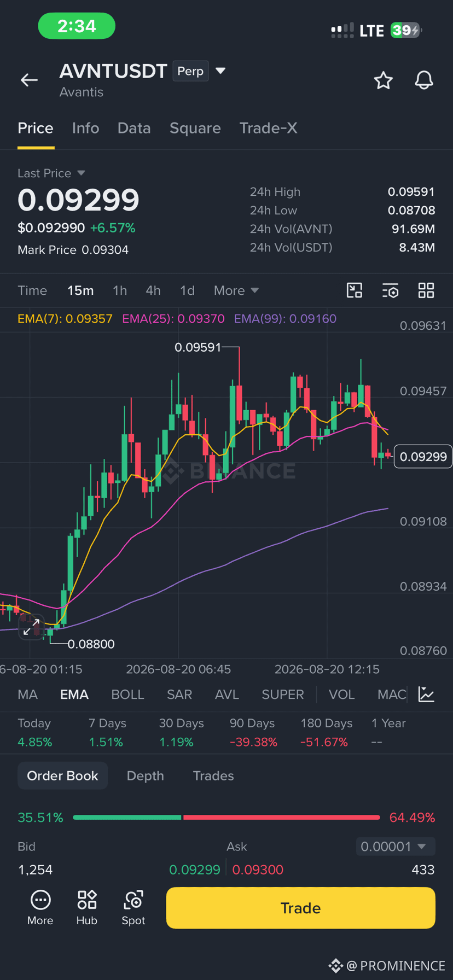The width and height of the screenshot is (453, 980).
Task: Tap the battery indicator in status bar
Action: coord(406,30)
